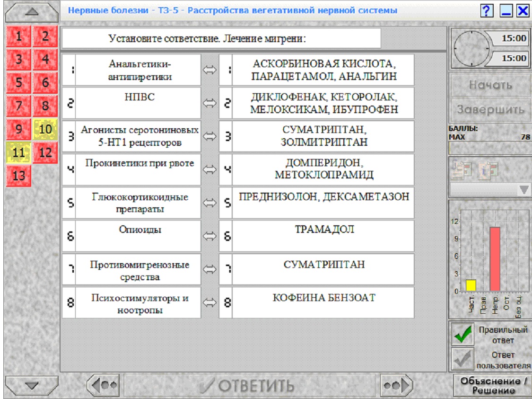Go to next question arrow button
This screenshot has width=532, height=399.
coord(397,385)
